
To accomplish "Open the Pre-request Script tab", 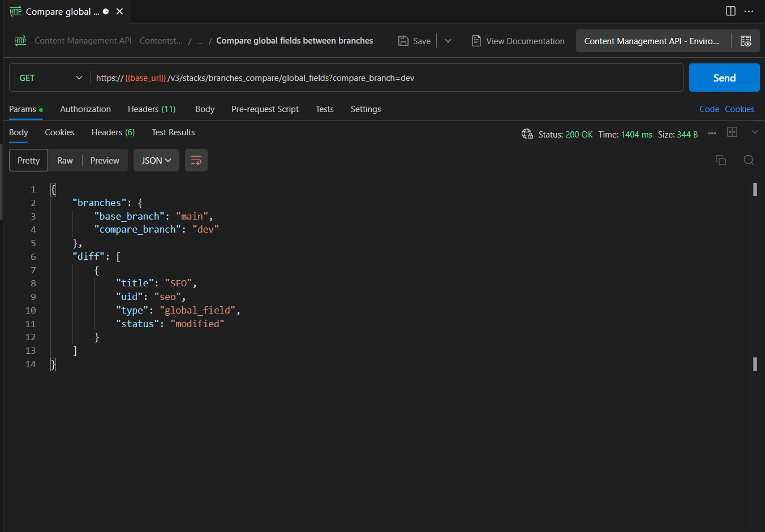I will [x=265, y=109].
